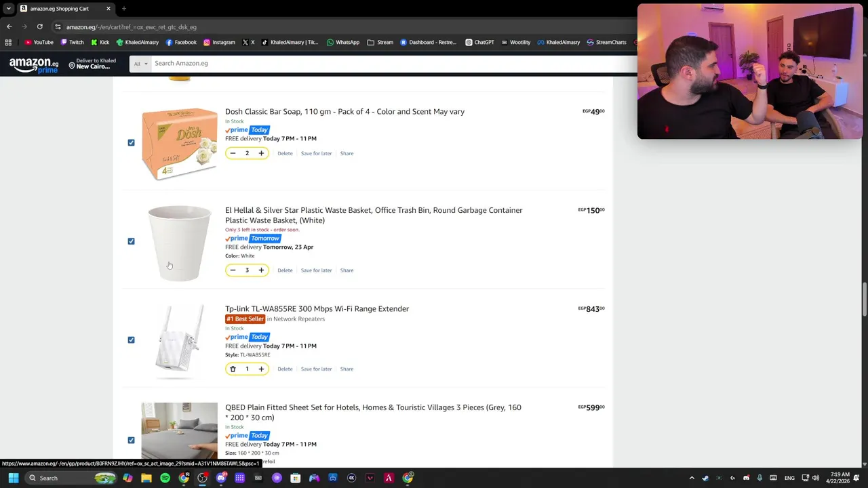Save the waste basket for later

coord(316,270)
